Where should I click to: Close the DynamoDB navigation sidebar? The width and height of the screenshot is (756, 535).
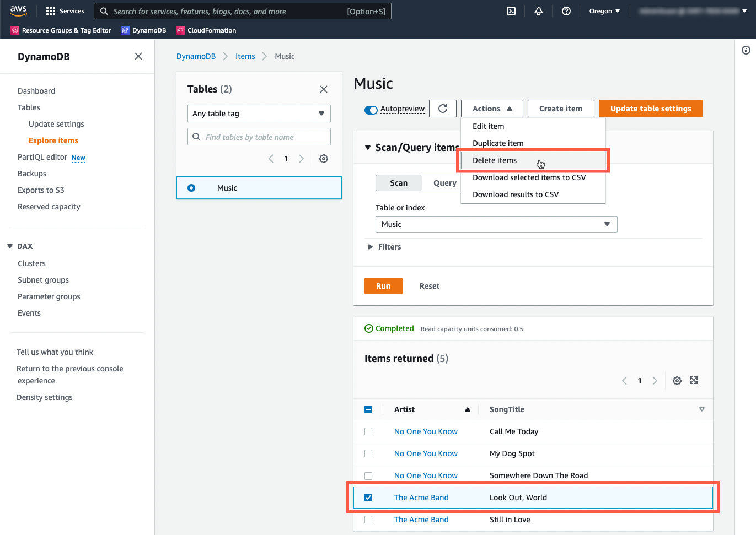[138, 56]
